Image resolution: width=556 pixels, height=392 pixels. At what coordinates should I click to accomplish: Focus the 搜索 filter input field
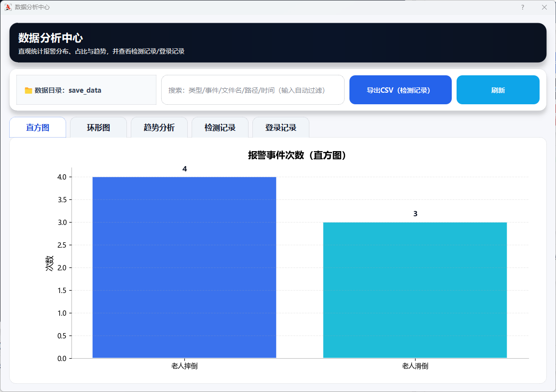click(x=252, y=90)
